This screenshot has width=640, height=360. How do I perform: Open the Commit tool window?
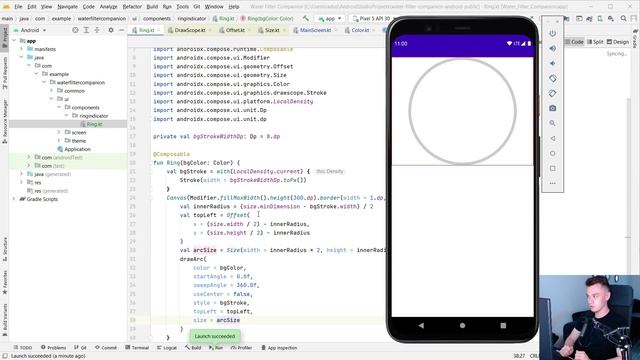click(106, 348)
